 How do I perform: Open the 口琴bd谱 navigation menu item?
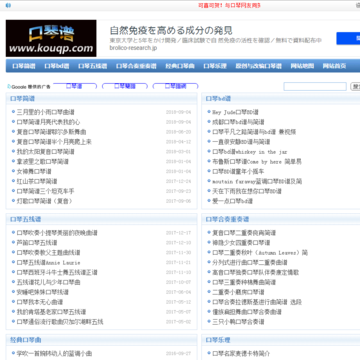click(57, 66)
